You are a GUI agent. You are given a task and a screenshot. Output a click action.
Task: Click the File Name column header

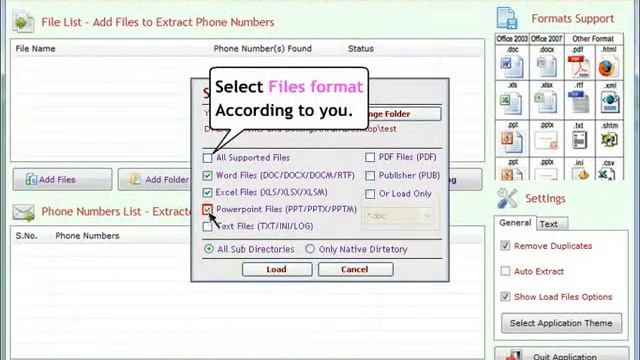tap(36, 49)
